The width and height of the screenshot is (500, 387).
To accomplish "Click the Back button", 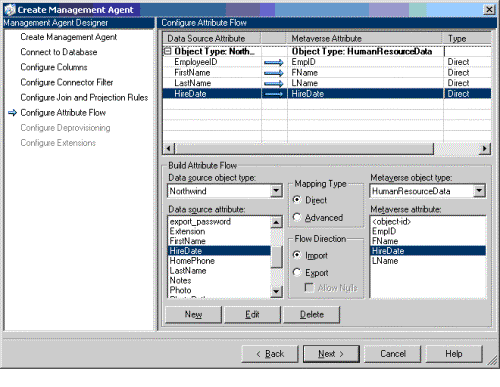I will point(270,354).
